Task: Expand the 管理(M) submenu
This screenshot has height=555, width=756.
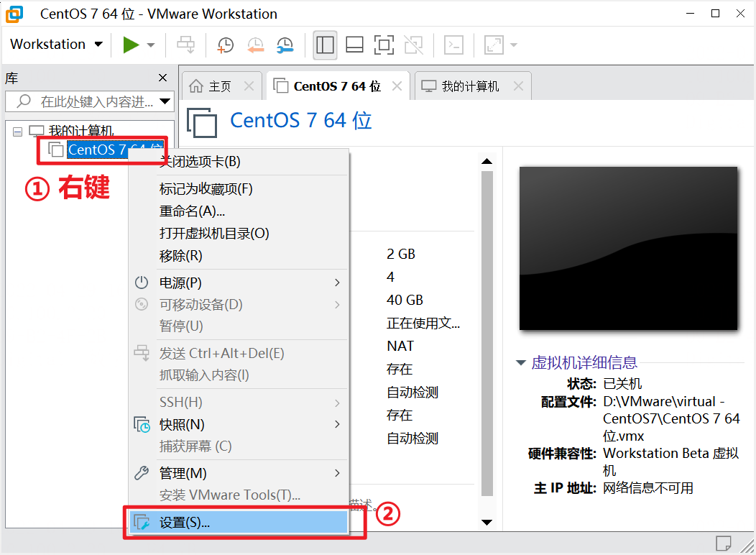Action: (238, 473)
